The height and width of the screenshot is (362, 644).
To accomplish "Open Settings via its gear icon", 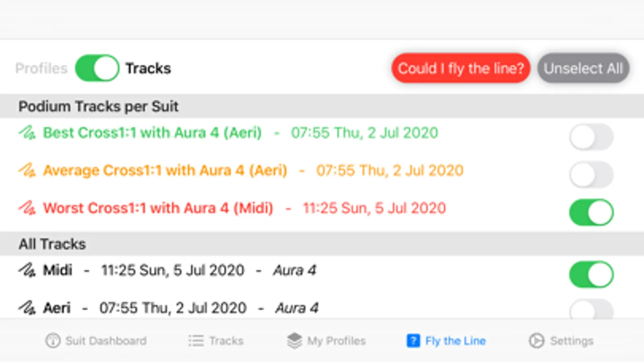I will (536, 341).
